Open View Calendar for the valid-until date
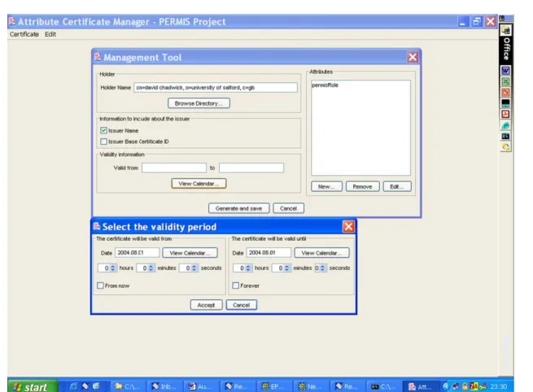 (x=321, y=253)
